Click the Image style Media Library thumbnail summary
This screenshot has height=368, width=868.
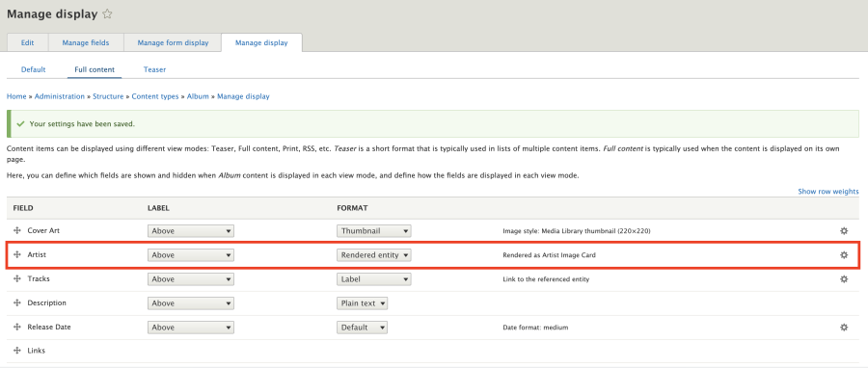tap(577, 231)
